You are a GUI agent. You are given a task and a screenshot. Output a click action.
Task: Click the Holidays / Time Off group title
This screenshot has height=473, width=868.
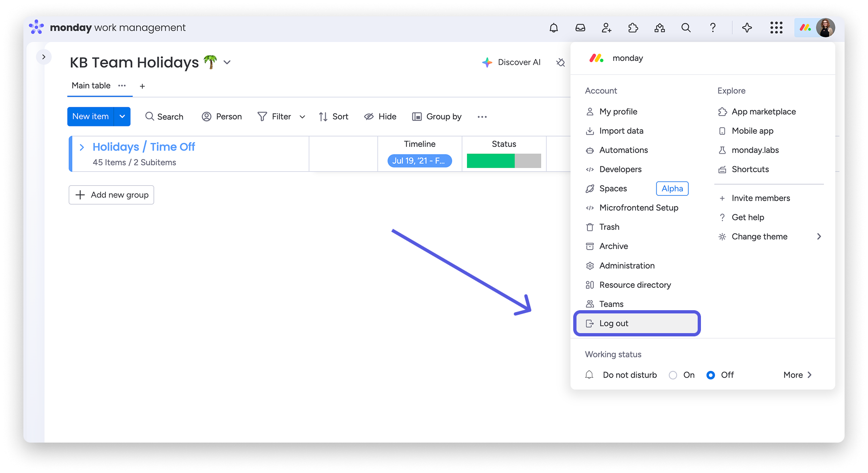[144, 147]
